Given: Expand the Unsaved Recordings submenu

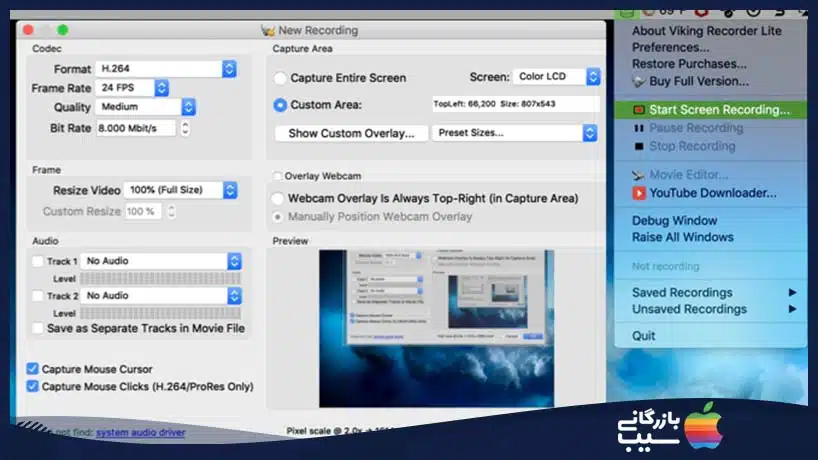Looking at the screenshot, I should point(711,309).
